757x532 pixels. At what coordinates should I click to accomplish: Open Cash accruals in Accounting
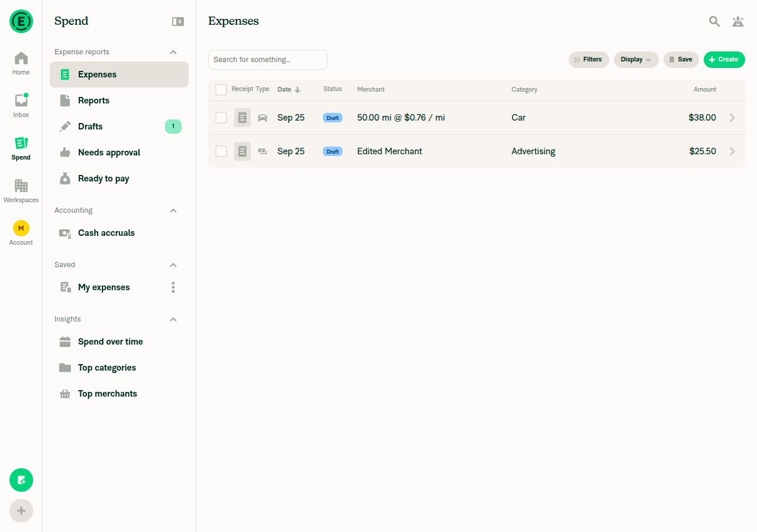(119, 233)
